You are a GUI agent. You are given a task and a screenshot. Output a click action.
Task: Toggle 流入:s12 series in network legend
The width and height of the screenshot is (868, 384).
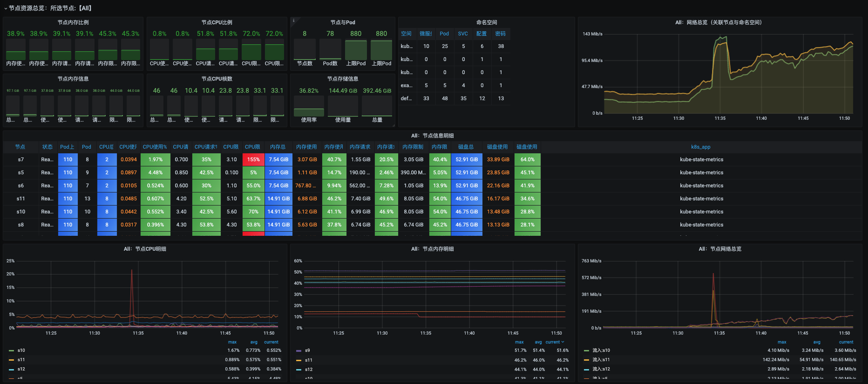click(x=601, y=369)
